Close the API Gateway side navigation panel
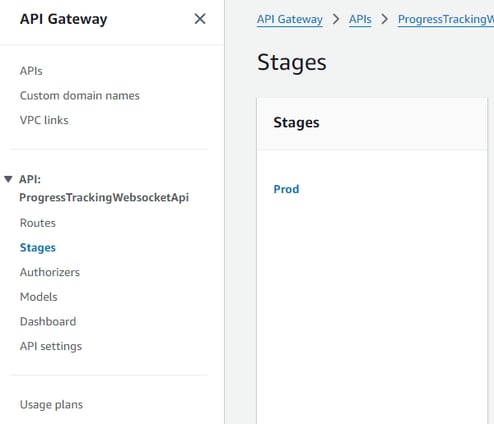This screenshot has width=494, height=424. click(x=200, y=19)
